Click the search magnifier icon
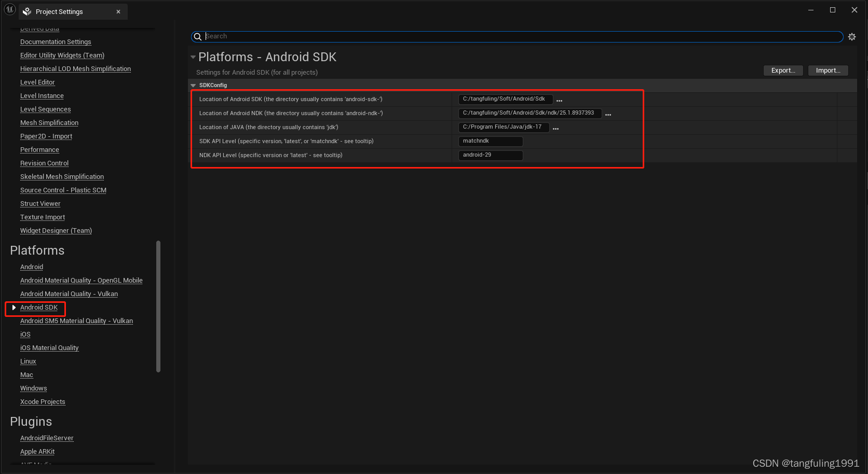The width and height of the screenshot is (868, 474). tap(198, 37)
